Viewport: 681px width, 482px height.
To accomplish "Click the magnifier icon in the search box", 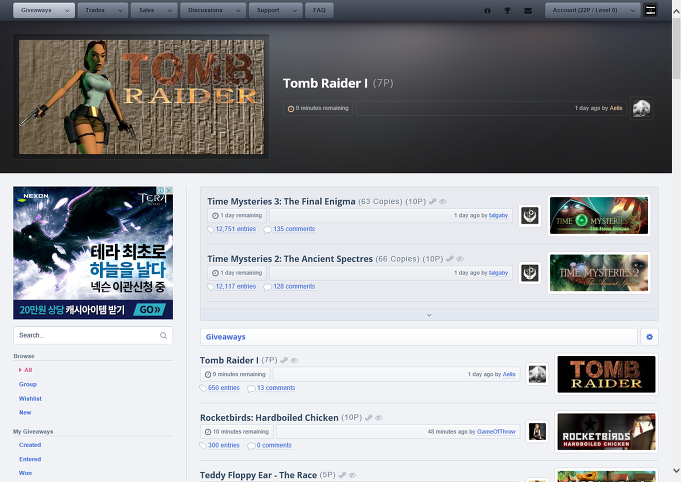I will 163,335.
